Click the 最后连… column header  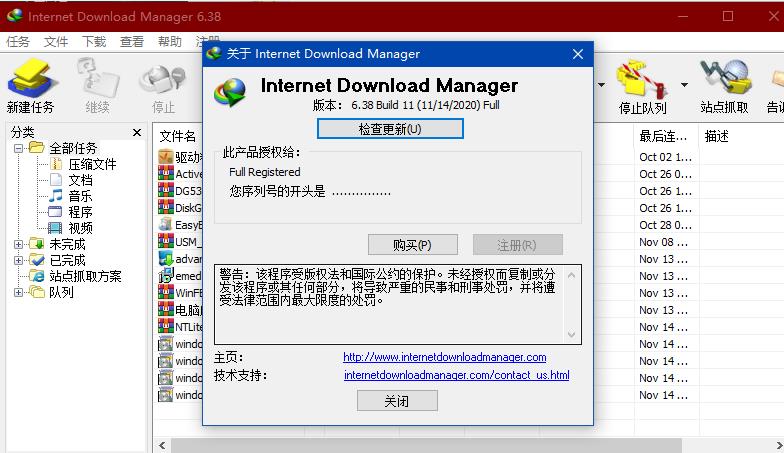tap(666, 136)
